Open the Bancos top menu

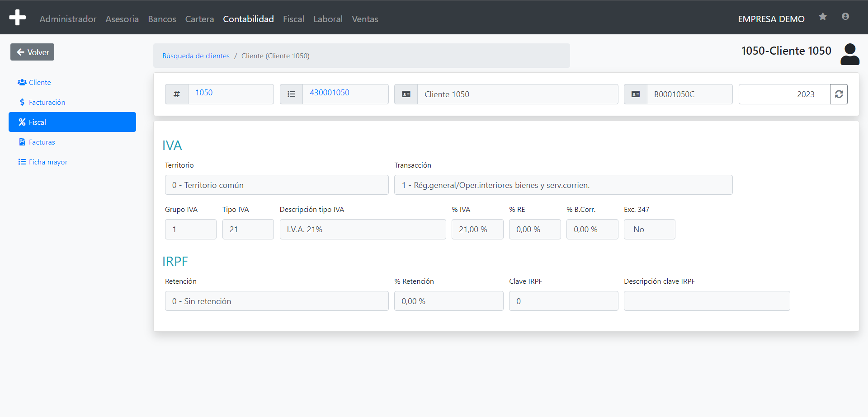pyautogui.click(x=162, y=19)
